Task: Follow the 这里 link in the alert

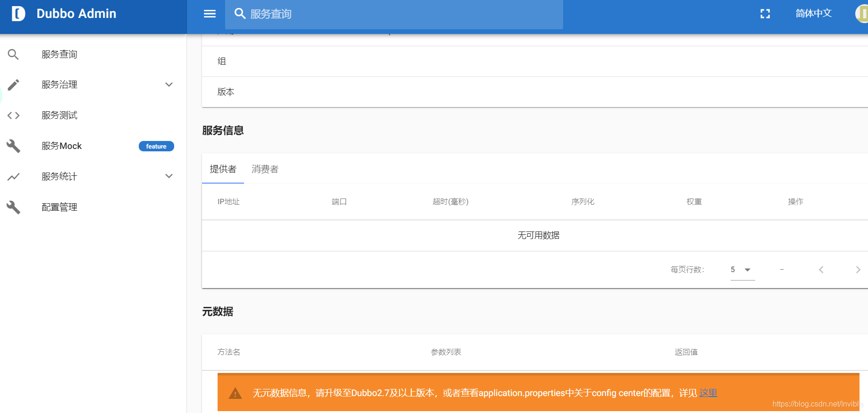Action: pos(708,393)
